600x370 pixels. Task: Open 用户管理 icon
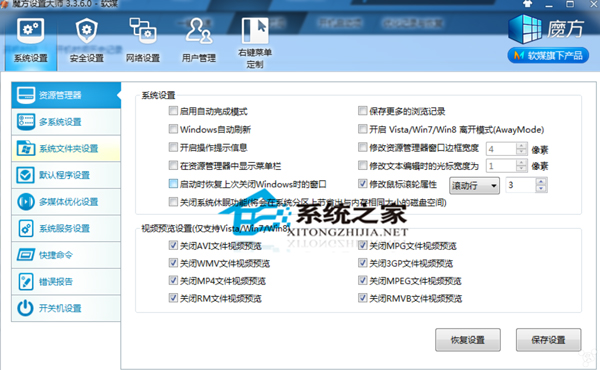(199, 31)
